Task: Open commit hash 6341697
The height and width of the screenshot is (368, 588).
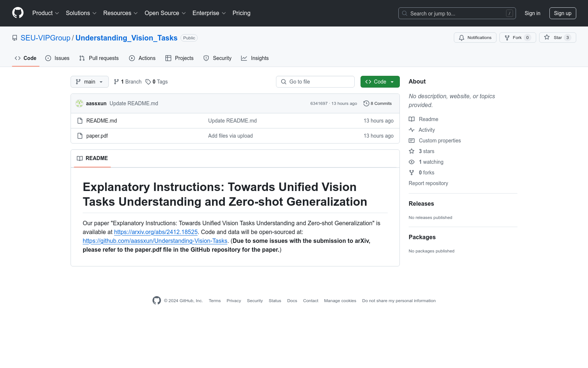Action: point(319,103)
